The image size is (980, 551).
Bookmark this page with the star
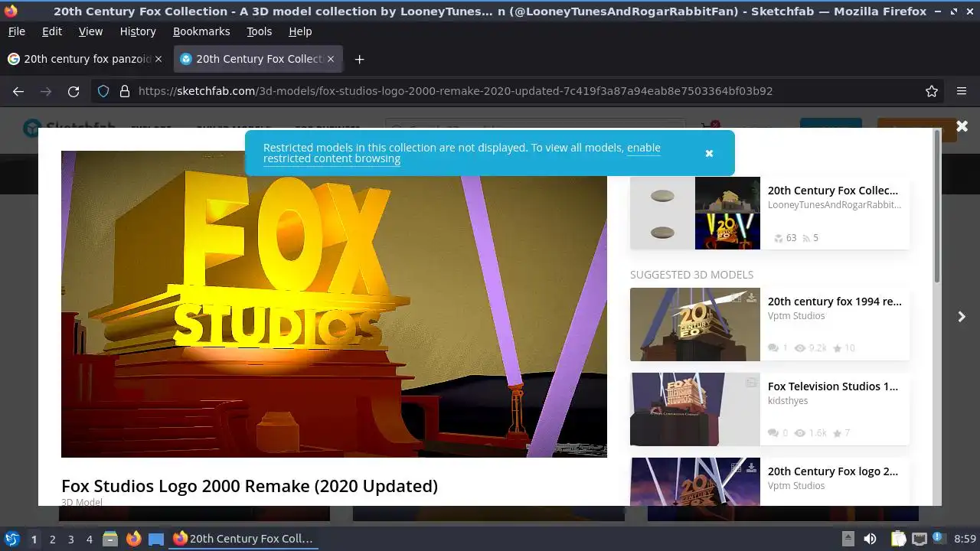point(932,91)
